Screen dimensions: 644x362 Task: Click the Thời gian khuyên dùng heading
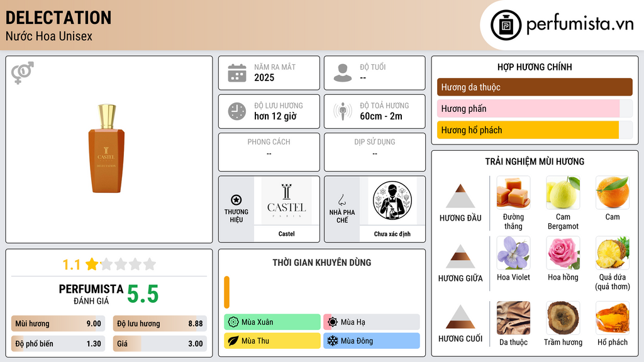[x=322, y=263]
